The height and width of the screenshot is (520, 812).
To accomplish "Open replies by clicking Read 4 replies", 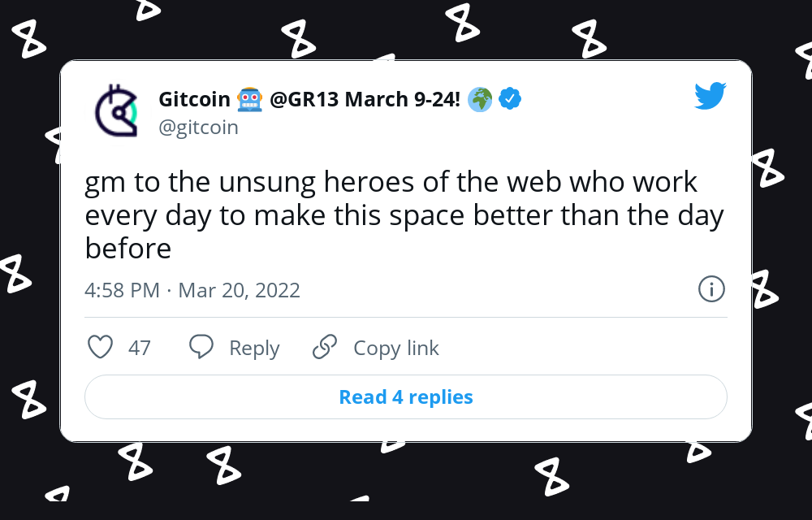I will tap(405, 396).
